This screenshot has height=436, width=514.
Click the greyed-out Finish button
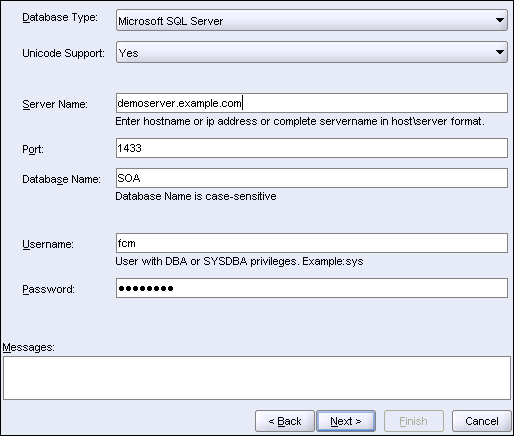coord(414,421)
